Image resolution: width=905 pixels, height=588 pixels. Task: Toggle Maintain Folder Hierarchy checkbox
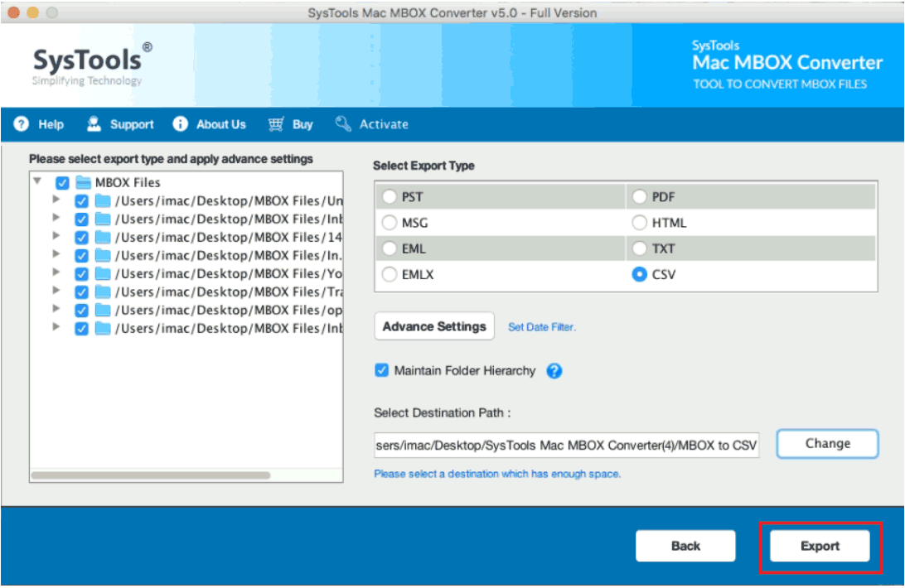pyautogui.click(x=381, y=370)
